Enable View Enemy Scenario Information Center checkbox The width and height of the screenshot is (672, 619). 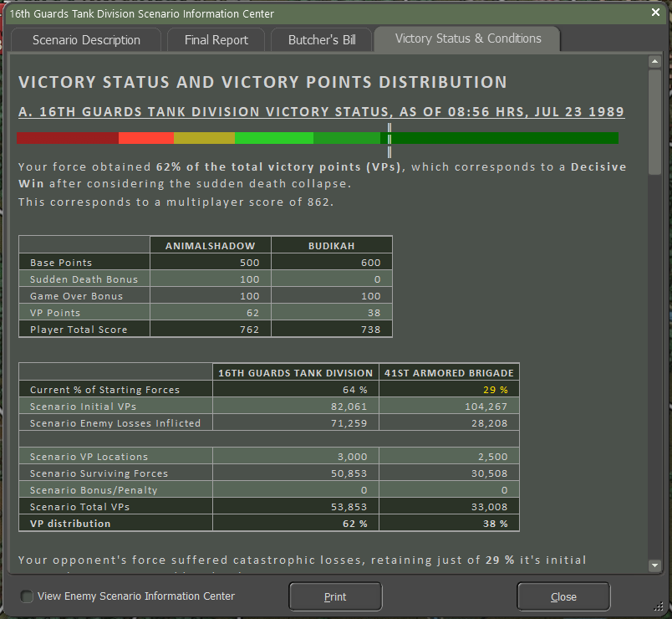point(27,596)
